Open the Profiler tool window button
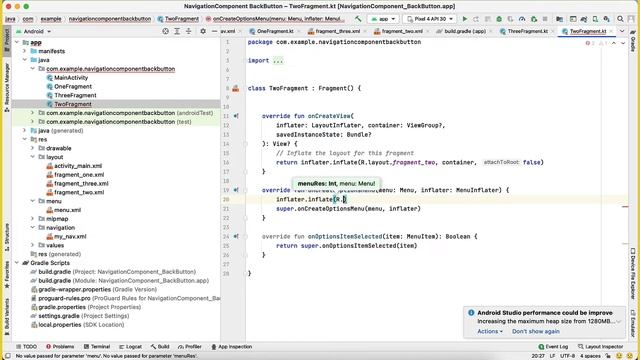Viewport: 640px width, 360px height. tap(190, 347)
